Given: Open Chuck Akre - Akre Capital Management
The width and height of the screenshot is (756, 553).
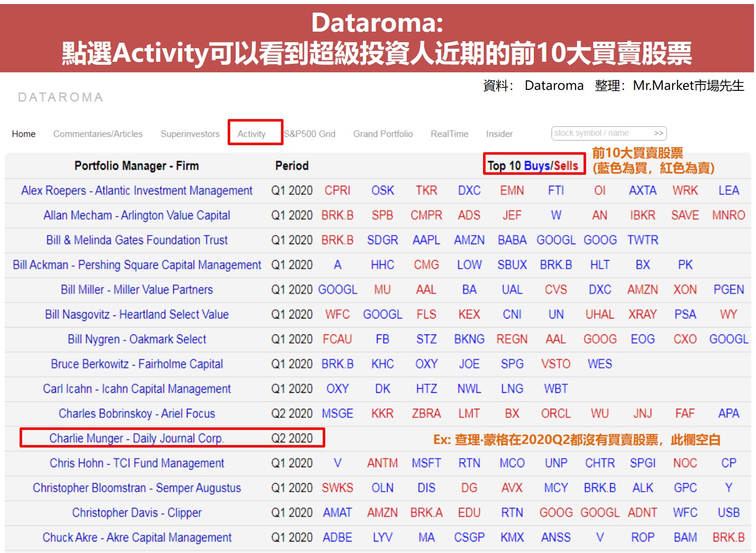Looking at the screenshot, I should 137,537.
